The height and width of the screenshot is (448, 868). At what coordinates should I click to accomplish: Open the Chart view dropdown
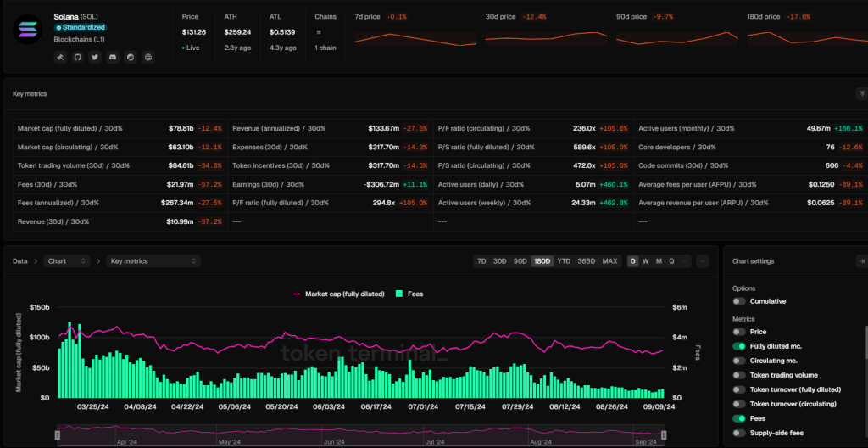pos(68,261)
